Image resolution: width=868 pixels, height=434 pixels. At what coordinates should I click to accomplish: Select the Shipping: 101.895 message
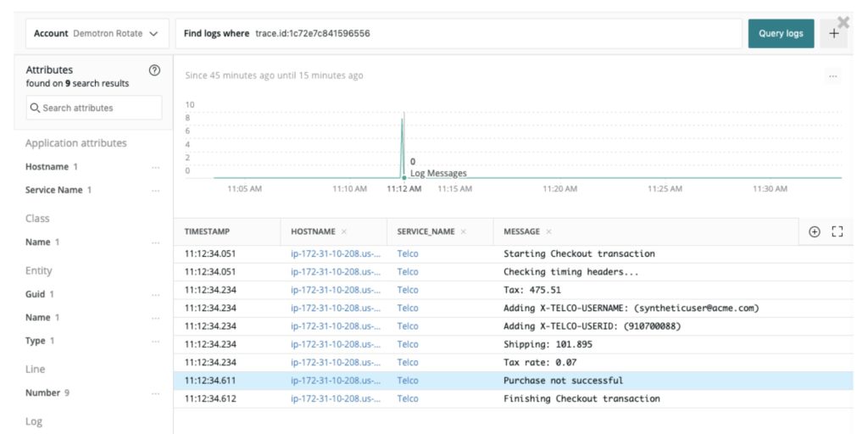click(x=548, y=344)
